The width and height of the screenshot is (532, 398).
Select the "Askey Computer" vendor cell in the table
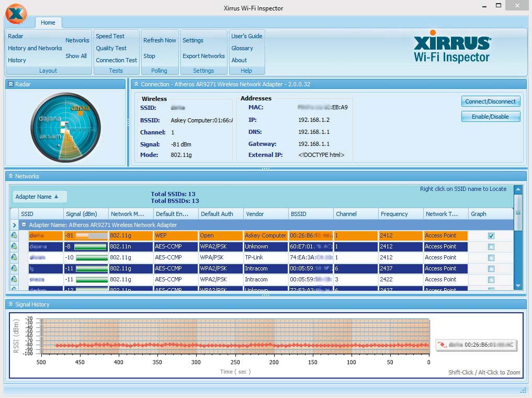pos(266,235)
